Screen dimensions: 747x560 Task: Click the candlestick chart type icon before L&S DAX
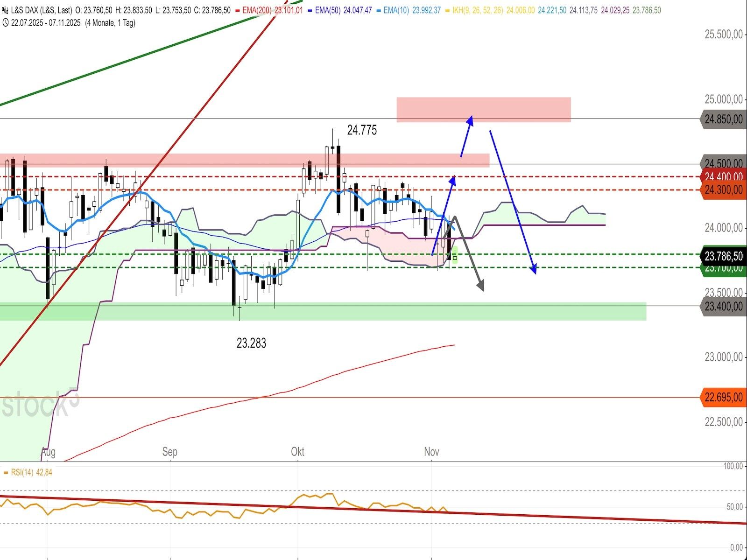tap(5, 10)
